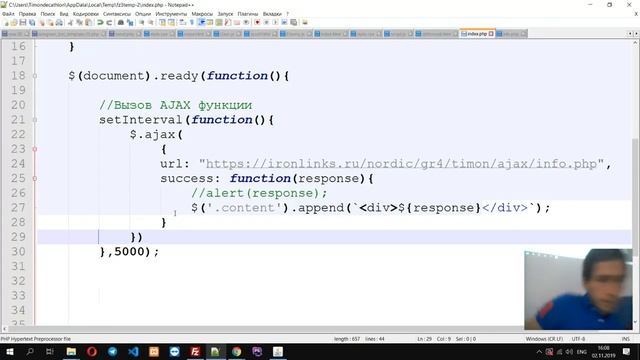Viewport: 640px width, 360px height.
Task: Click the length : 657 lines : 44 field
Action: 359,339
